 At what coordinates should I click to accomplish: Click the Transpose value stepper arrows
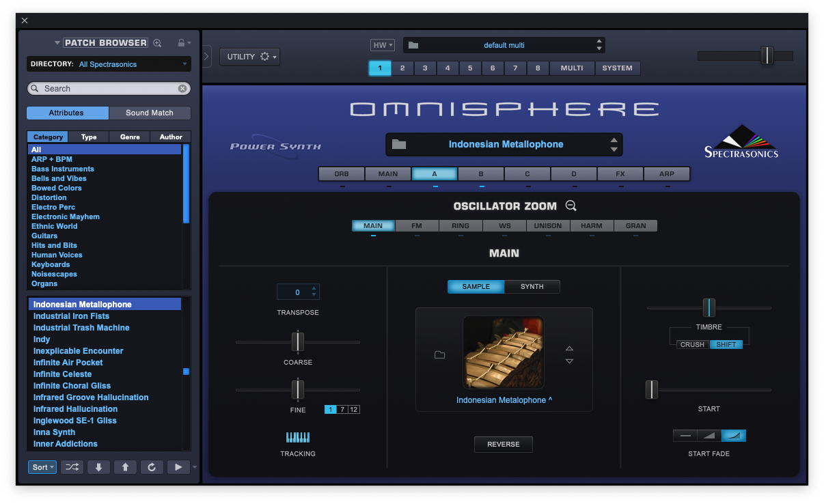[x=314, y=292]
